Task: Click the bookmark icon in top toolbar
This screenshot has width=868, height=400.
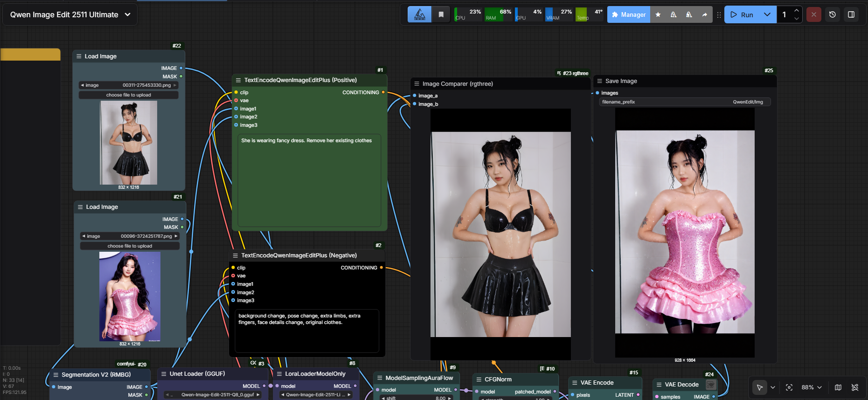Action: pyautogui.click(x=441, y=14)
